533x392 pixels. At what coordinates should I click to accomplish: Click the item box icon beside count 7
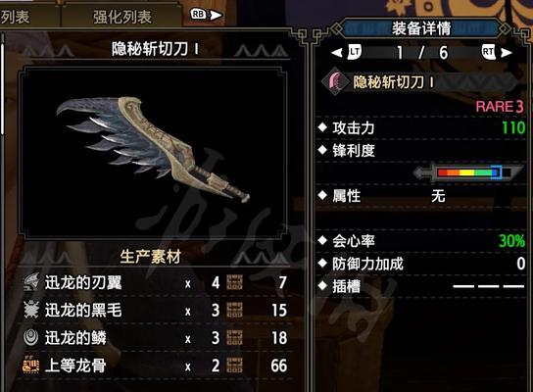pos(234,282)
